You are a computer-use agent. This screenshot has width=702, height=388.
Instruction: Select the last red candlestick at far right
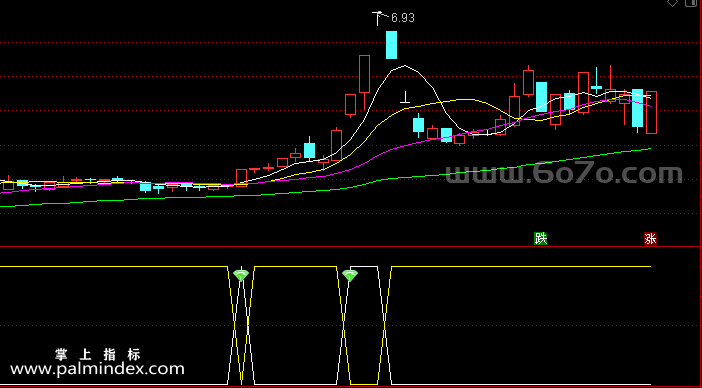click(651, 112)
